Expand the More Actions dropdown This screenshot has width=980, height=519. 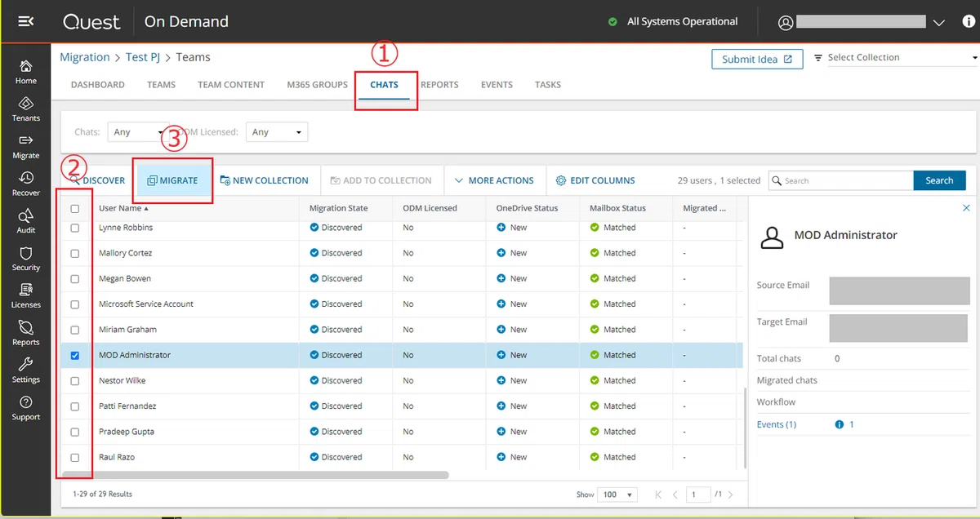click(x=494, y=180)
